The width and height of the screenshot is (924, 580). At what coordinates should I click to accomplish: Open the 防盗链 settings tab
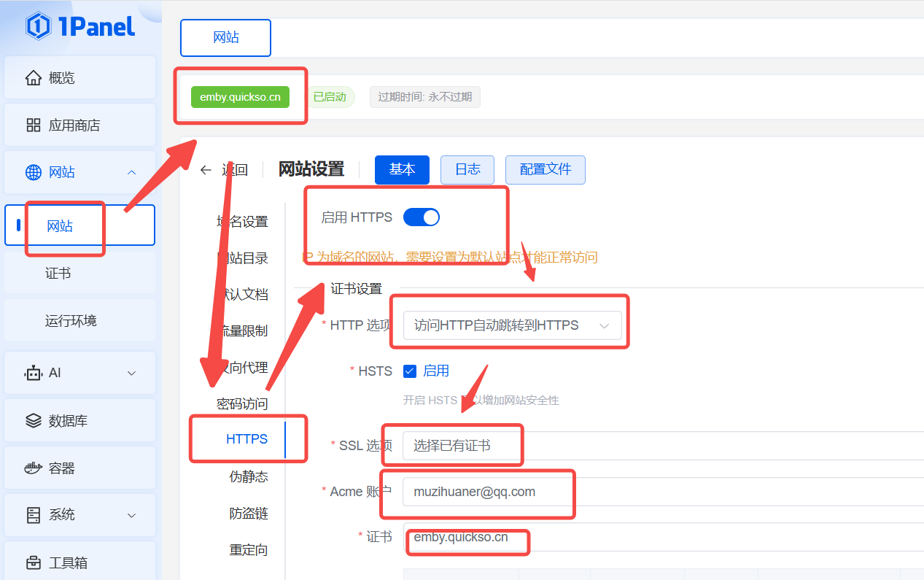pyautogui.click(x=249, y=514)
